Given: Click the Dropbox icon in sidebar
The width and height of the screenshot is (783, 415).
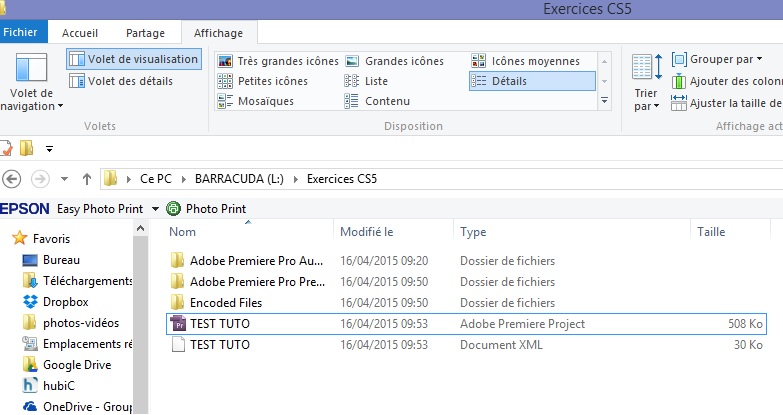Looking at the screenshot, I should (x=30, y=301).
